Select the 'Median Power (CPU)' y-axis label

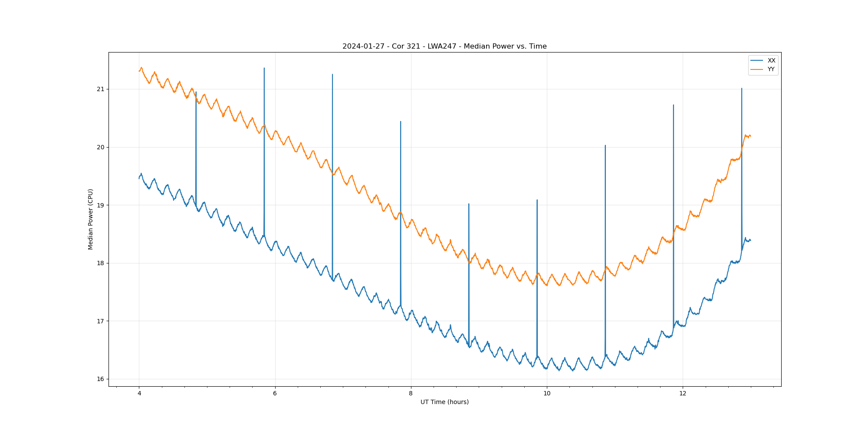(x=91, y=219)
